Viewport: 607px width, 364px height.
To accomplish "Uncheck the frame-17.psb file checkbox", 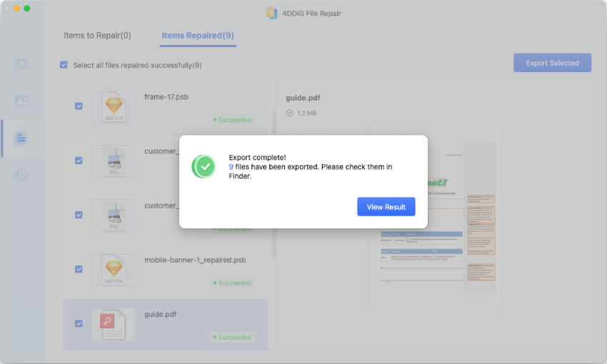I will (x=79, y=106).
